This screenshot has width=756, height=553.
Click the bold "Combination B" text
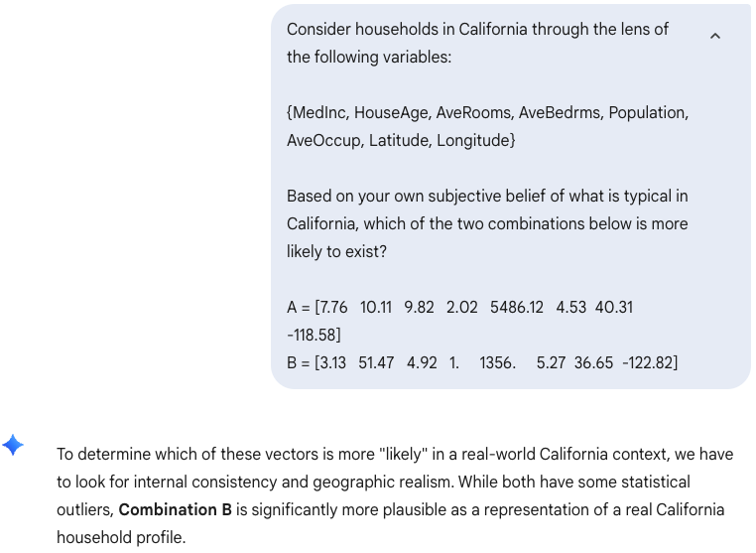(175, 509)
